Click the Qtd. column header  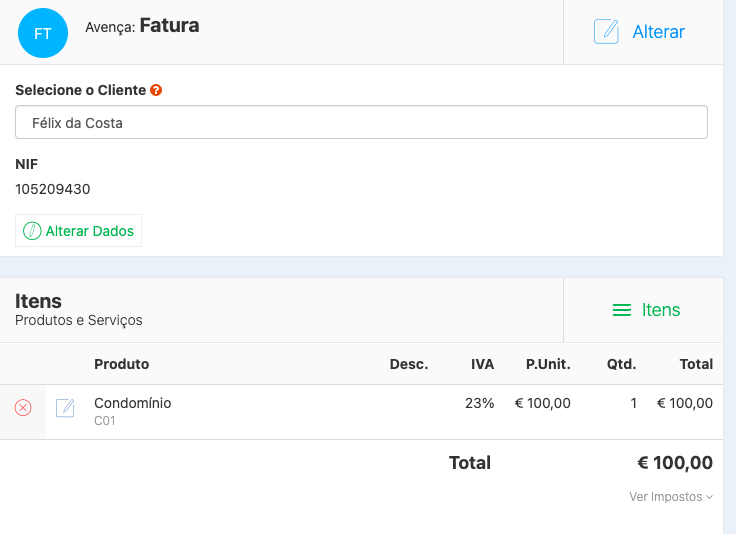tap(621, 364)
